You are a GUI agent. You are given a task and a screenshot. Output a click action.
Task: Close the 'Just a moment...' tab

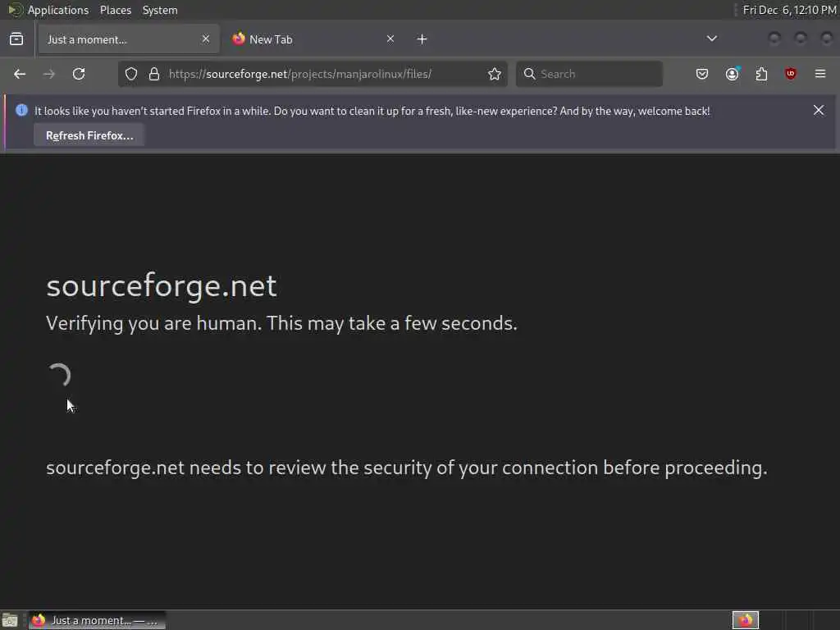[x=206, y=39]
